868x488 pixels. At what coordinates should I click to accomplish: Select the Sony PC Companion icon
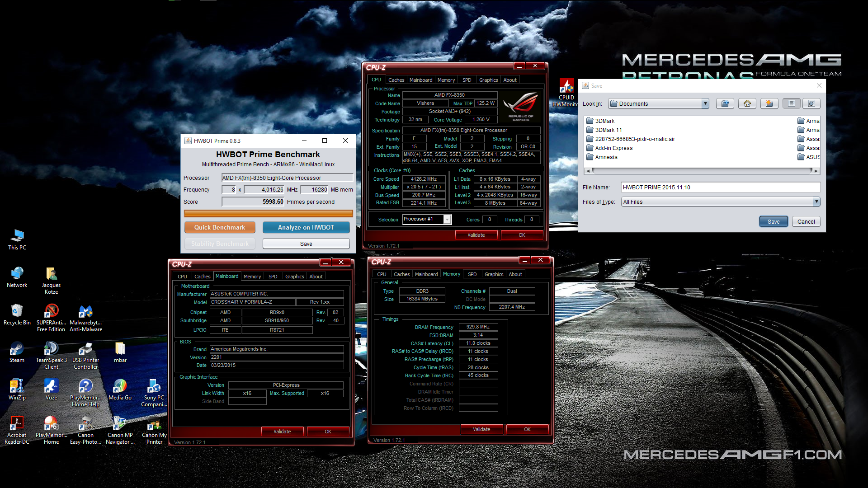click(x=154, y=393)
